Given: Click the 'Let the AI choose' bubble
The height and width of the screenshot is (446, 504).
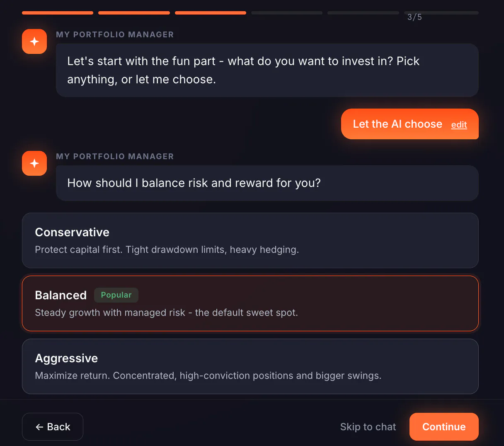Looking at the screenshot, I should pos(410,124).
